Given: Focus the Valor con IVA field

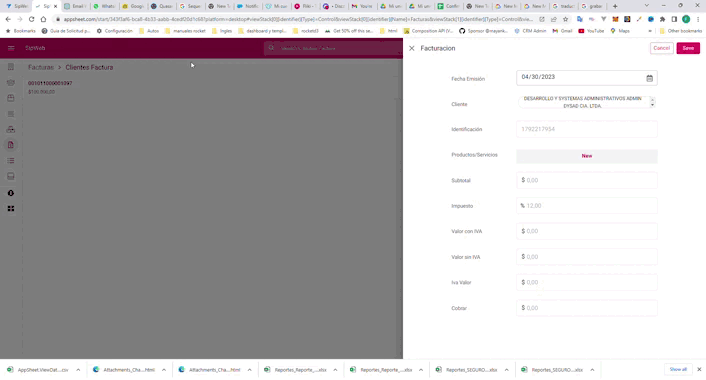Looking at the screenshot, I should (587, 231).
